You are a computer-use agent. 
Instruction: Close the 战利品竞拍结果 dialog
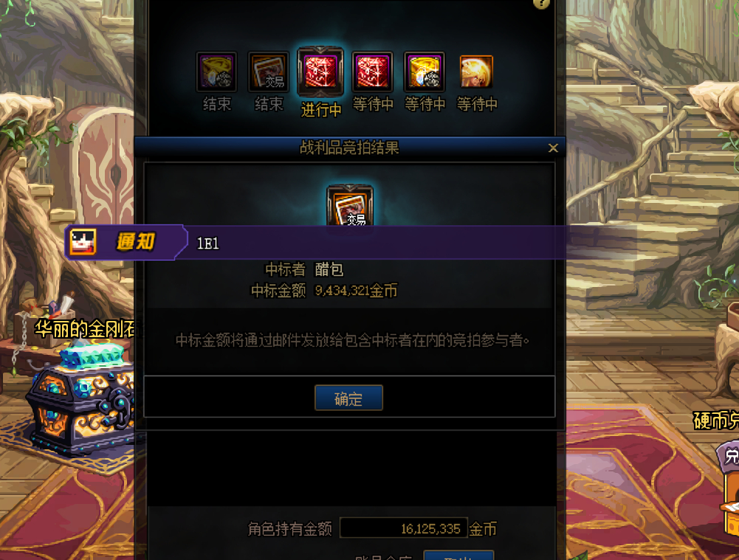pos(553,148)
